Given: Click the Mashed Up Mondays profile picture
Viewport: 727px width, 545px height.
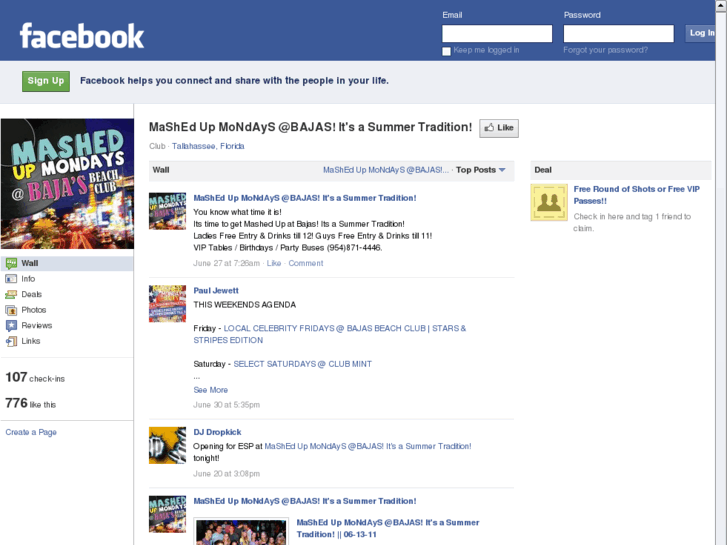Looking at the screenshot, I should coord(67,184).
